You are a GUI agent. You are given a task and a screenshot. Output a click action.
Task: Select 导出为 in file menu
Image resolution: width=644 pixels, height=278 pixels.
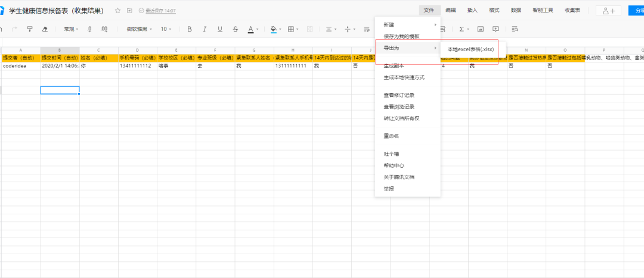[407, 48]
